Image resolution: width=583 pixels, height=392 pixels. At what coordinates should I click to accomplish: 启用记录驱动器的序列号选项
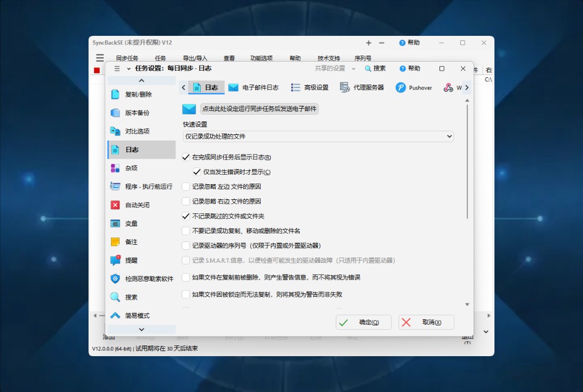click(187, 246)
